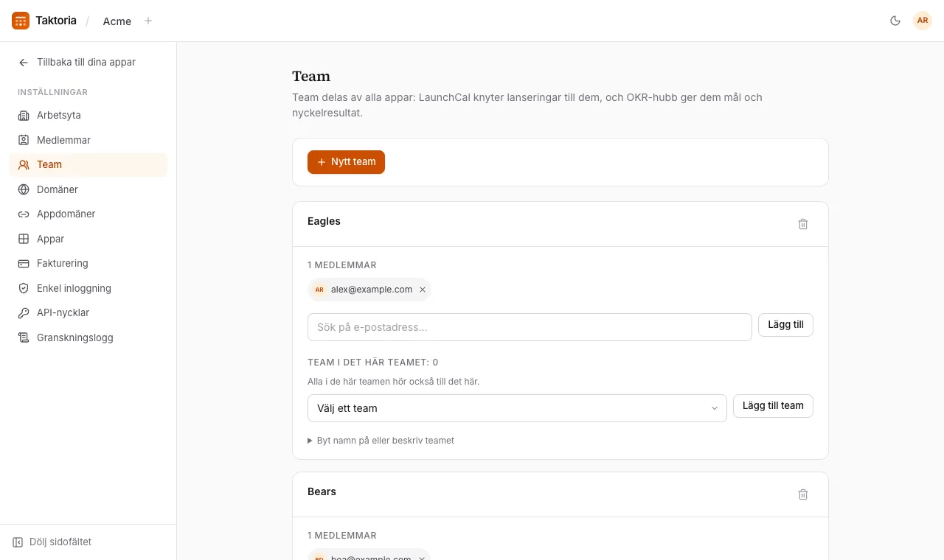Click the Lägg till team button
The image size is (944, 560).
(x=773, y=406)
